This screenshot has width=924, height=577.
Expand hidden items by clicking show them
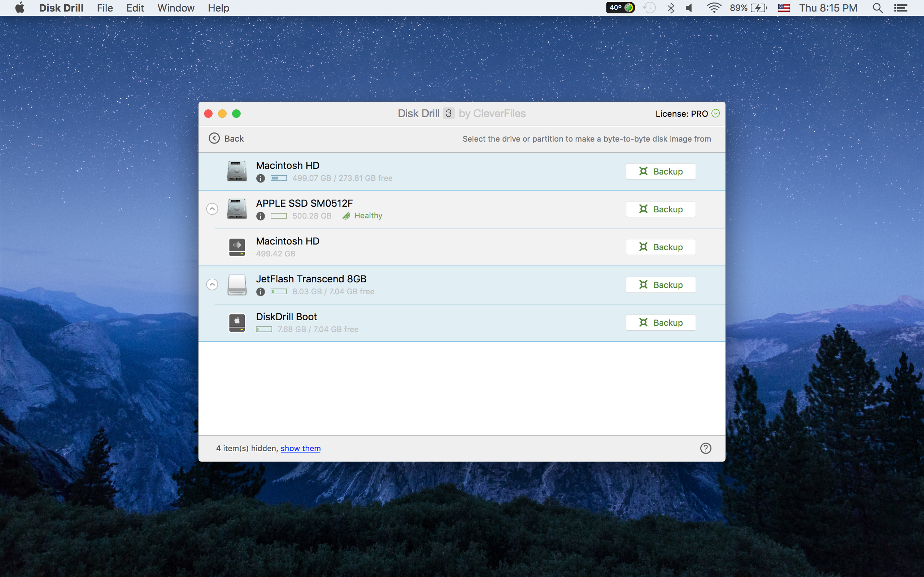(x=300, y=448)
